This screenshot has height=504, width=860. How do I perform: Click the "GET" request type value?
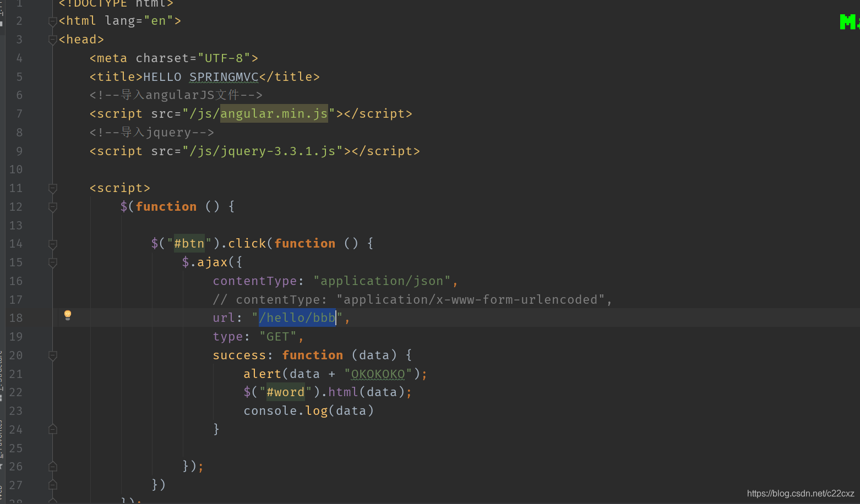tap(278, 336)
